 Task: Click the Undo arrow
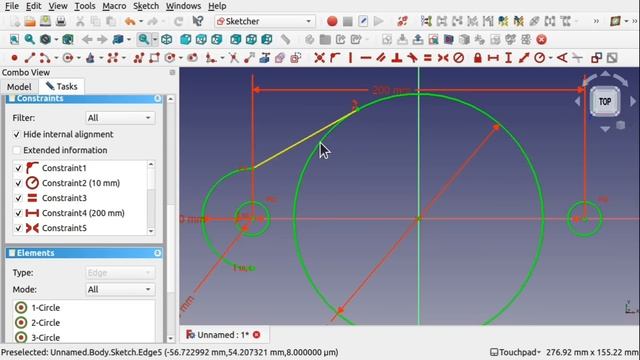pyautogui.click(x=130, y=21)
